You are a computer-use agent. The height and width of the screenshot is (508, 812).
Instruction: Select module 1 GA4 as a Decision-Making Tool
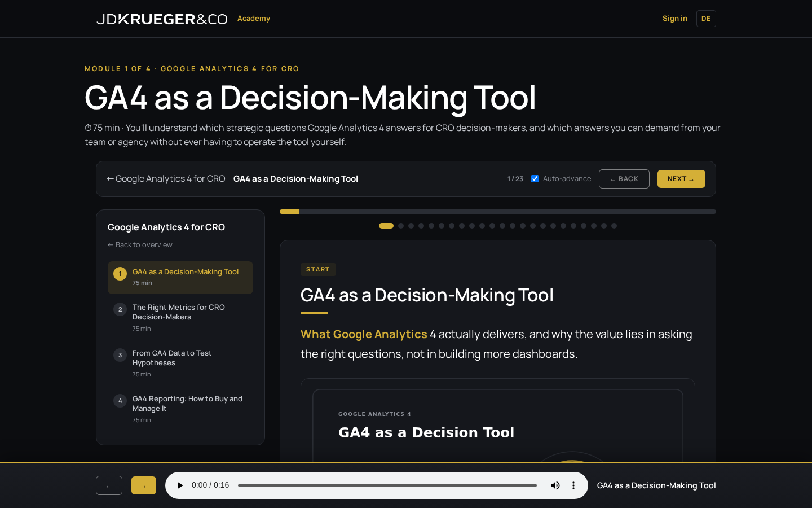pos(180,277)
